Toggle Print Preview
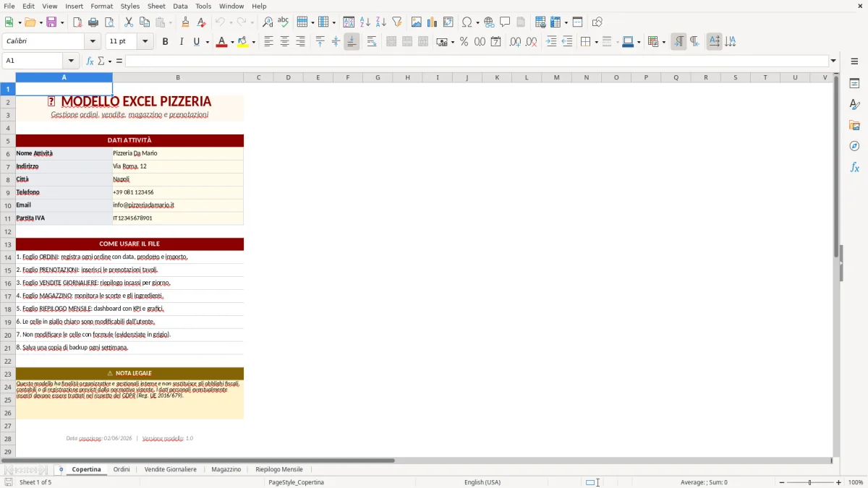 [x=109, y=22]
